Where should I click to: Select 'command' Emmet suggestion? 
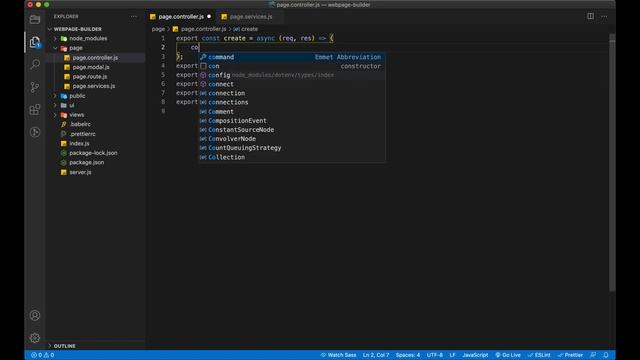[x=291, y=57]
